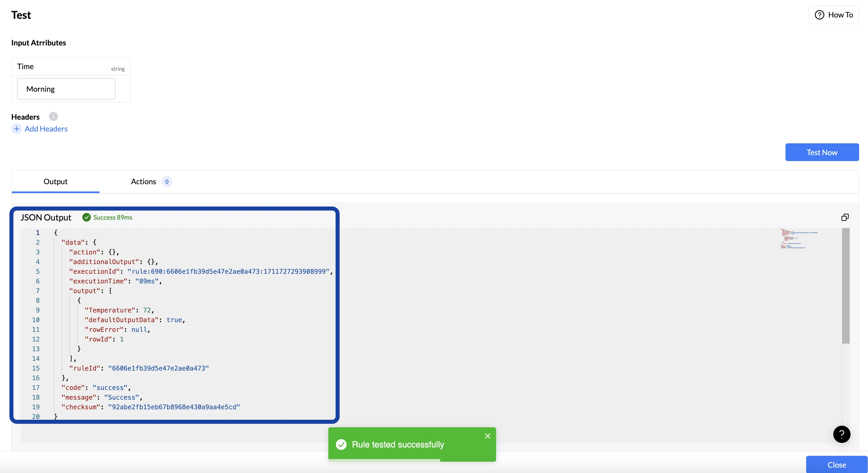Click the Time input field with Morning
Screen dimensions: 868x473
coord(66,89)
